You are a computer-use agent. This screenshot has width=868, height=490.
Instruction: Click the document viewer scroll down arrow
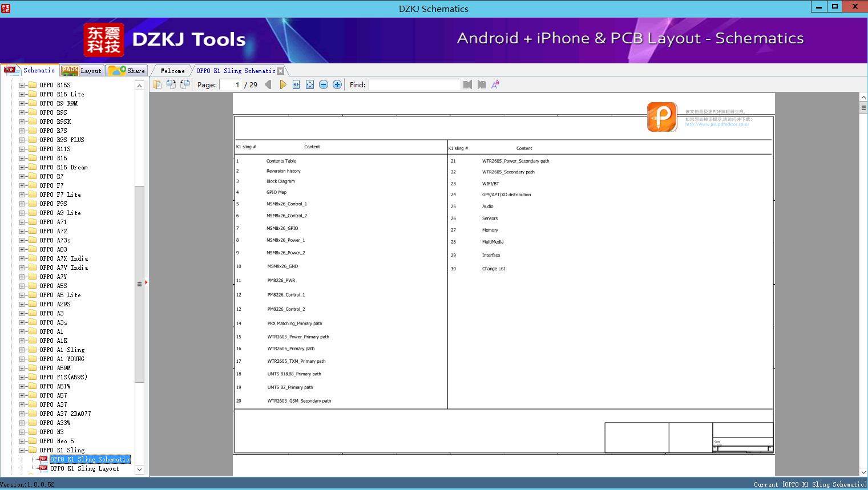pyautogui.click(x=863, y=472)
